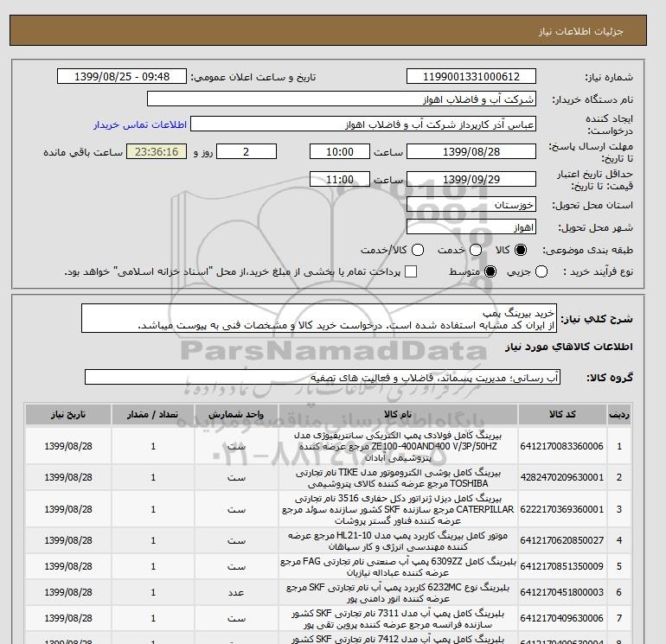Click the تاریخ نیاز column header
666x644 pixels.
[68, 414]
